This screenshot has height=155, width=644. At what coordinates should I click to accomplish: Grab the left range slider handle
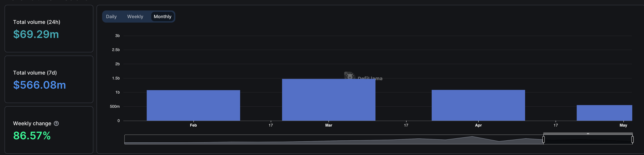(544, 139)
